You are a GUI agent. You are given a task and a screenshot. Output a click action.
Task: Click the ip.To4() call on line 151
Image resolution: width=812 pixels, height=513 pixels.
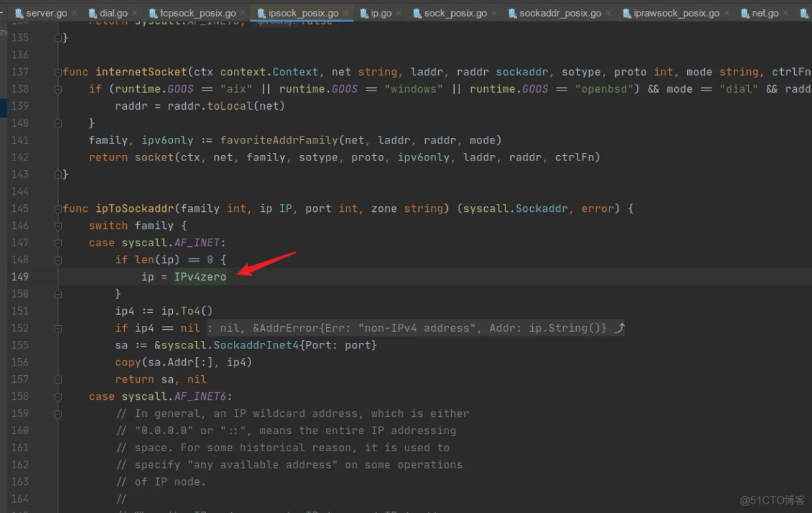pyautogui.click(x=187, y=311)
